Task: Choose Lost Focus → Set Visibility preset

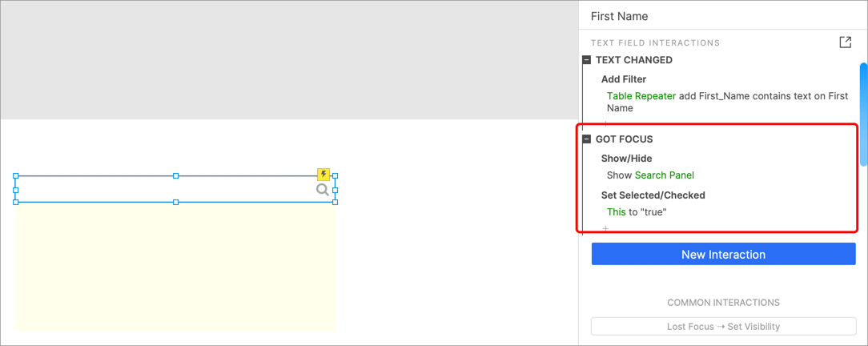Action: pyautogui.click(x=724, y=326)
